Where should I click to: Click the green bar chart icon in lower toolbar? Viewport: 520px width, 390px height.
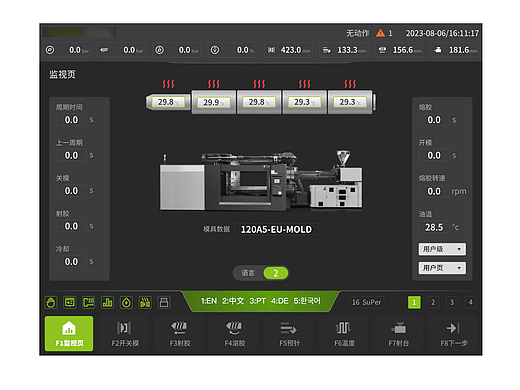coord(107,302)
